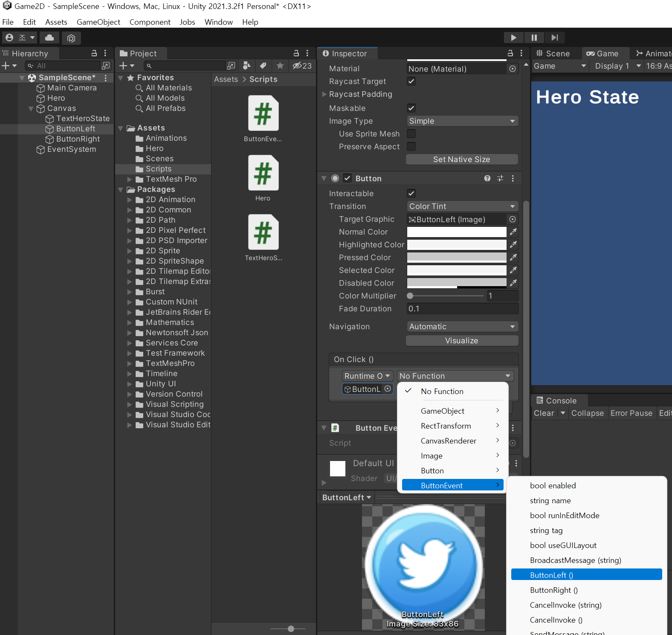Open the Material object picker
This screenshot has width=672, height=635.
click(x=513, y=69)
